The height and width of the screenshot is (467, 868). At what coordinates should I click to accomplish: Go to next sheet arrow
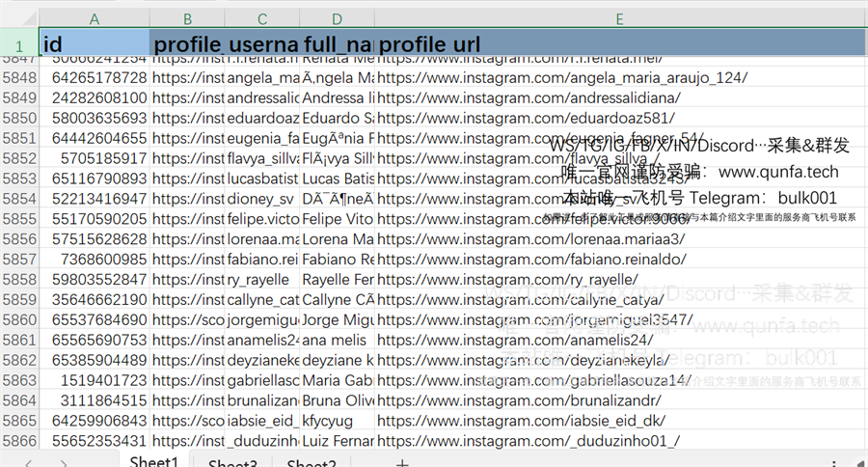tap(65, 462)
